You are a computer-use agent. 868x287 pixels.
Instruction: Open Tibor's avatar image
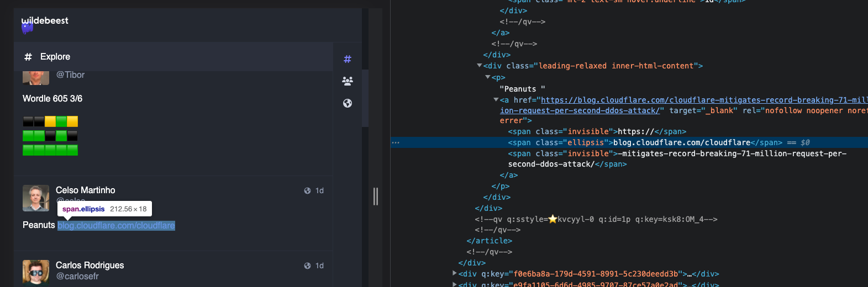click(36, 78)
